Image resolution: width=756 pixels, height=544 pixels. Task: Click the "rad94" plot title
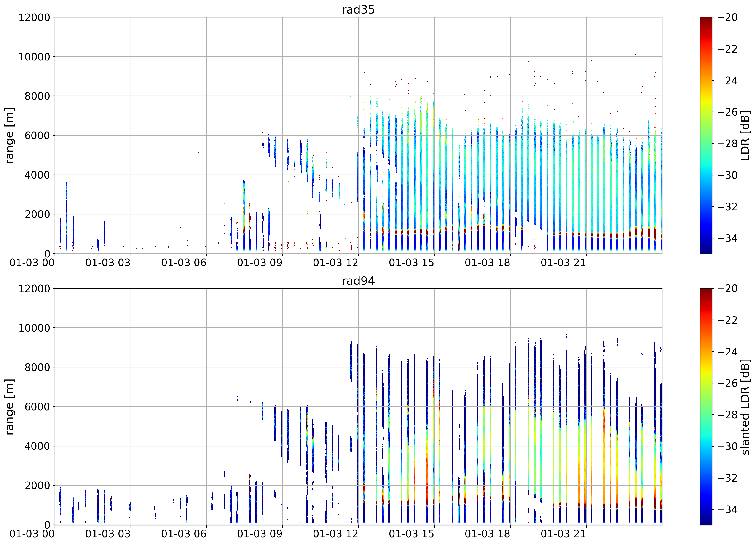tap(358, 281)
